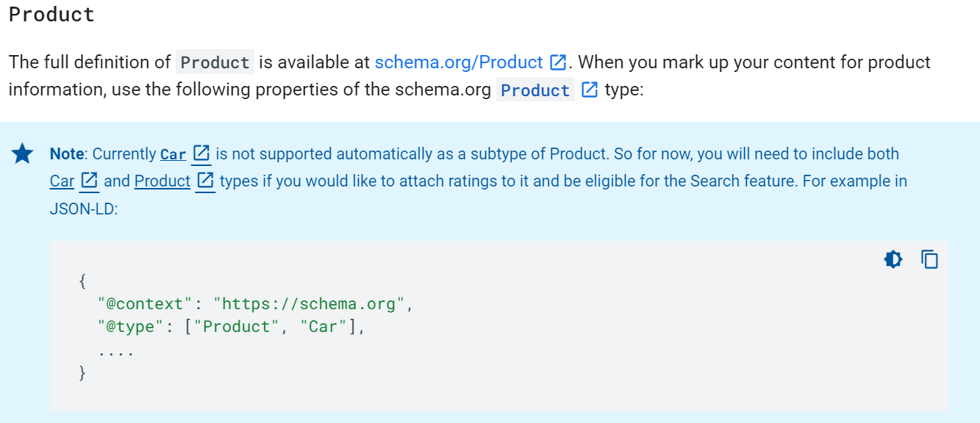Image resolution: width=980 pixels, height=423 pixels.
Task: Open the bold Car link in the note
Action: tap(174, 154)
